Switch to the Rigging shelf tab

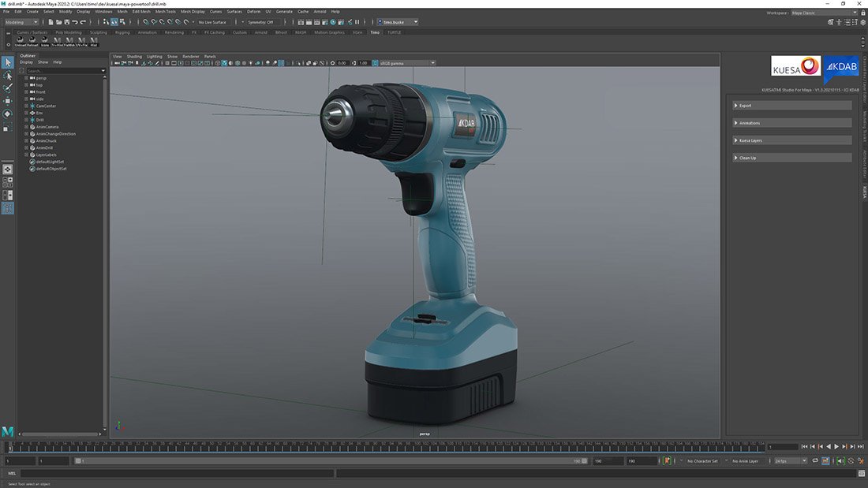pos(122,32)
